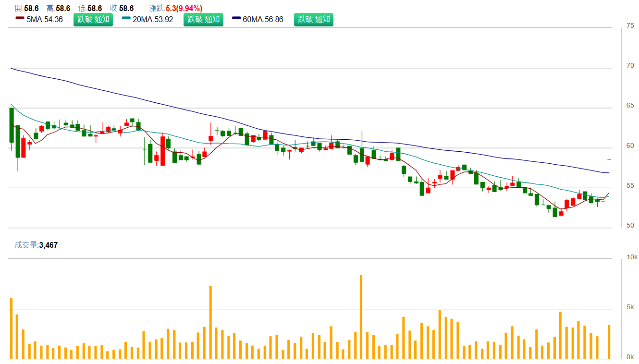Click the low price 低:58.6

click(90, 8)
